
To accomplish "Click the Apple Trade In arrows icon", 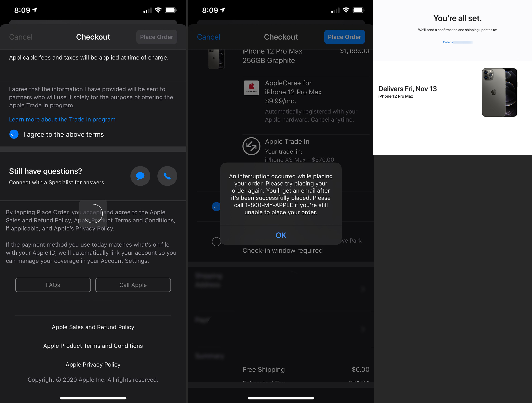I will [251, 146].
